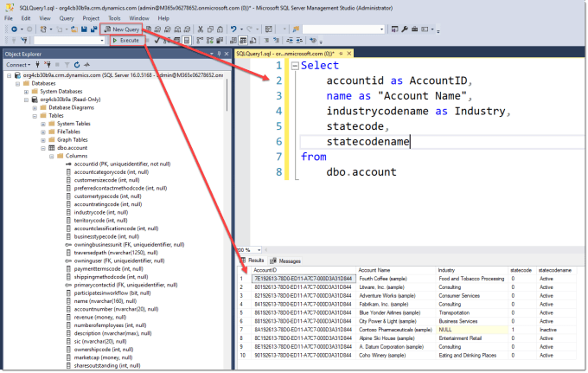The image size is (588, 373).
Task: Click the Connect Object Explorer plug icon
Action: tap(37, 65)
